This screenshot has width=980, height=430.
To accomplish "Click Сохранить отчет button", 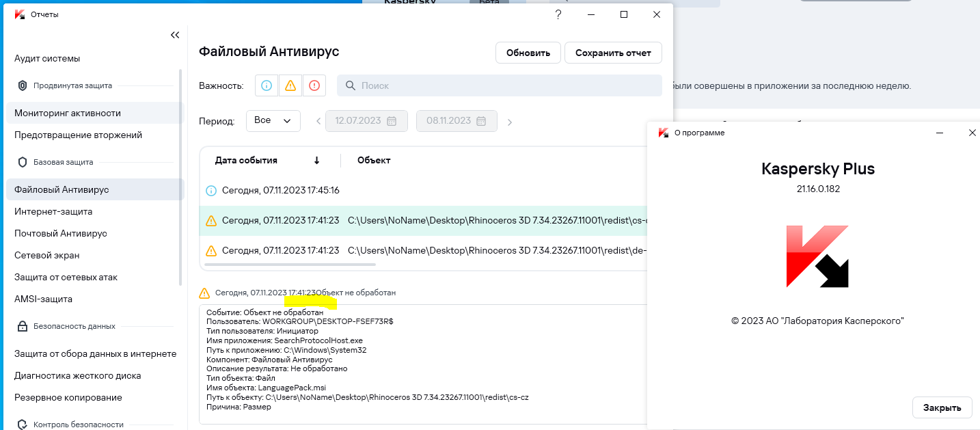I will 613,53.
